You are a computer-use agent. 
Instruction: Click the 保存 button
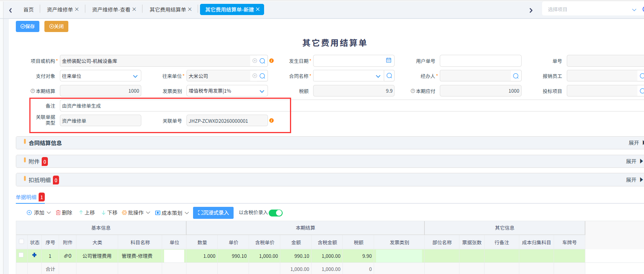[27, 26]
